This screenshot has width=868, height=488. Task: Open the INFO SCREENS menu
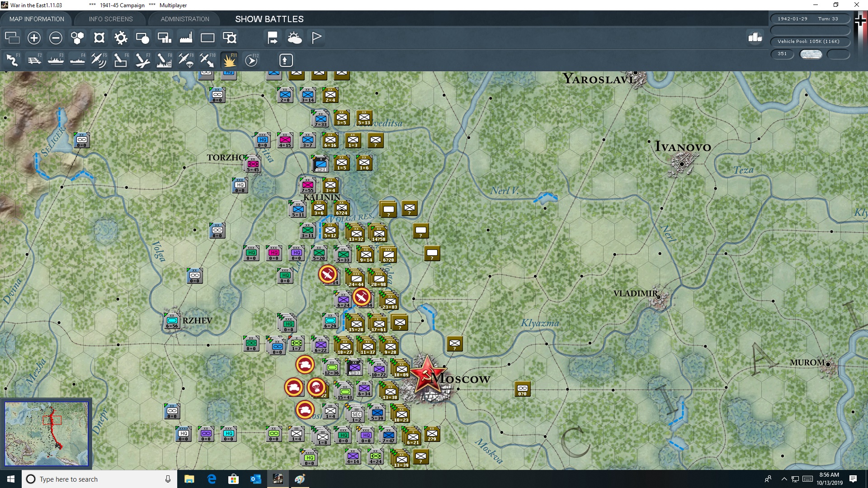tap(110, 19)
